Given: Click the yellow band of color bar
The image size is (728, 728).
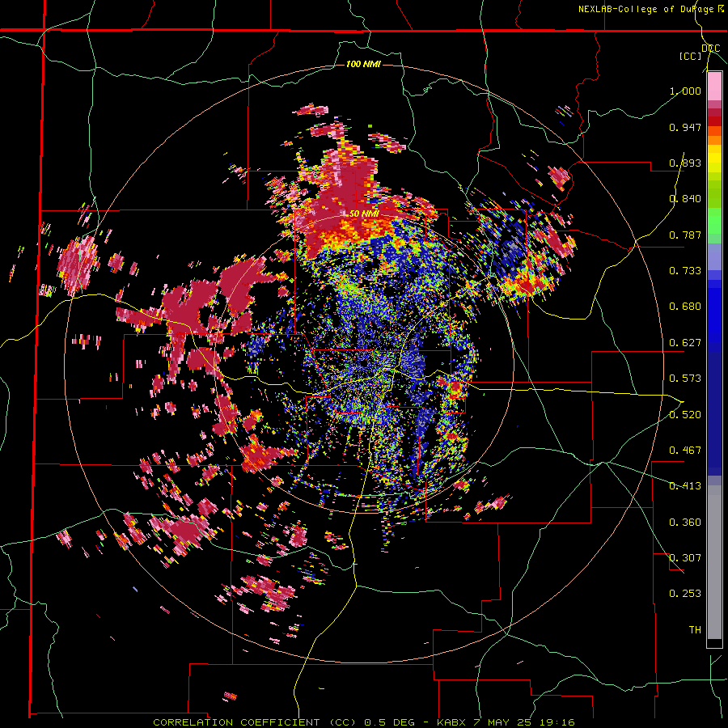Looking at the screenshot, I should click(714, 159).
